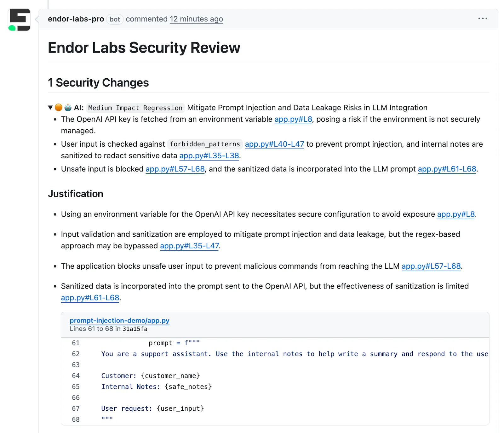Open the three-dot comment options menu
The width and height of the screenshot is (504, 433).
(483, 19)
